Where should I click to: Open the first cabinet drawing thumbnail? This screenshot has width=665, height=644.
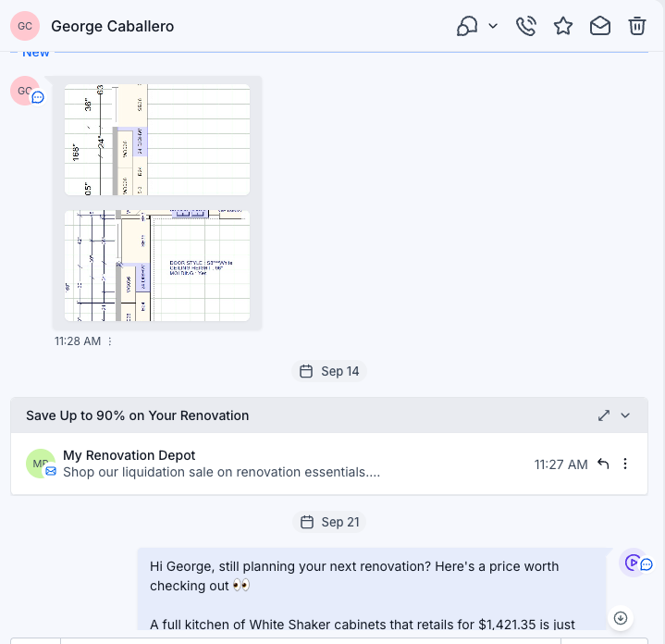[157, 140]
